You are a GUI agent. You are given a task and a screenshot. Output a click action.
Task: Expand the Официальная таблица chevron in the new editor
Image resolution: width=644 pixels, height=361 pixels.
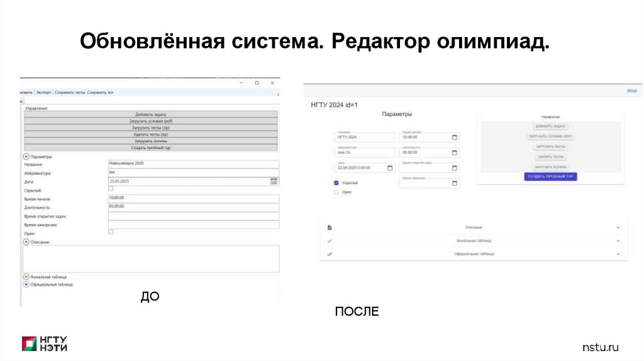[618, 254]
